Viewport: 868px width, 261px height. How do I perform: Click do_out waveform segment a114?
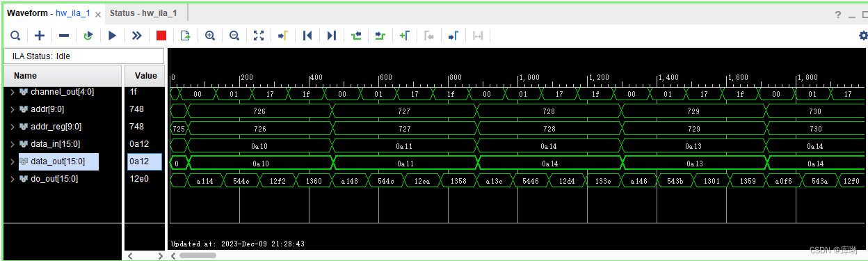(205, 180)
